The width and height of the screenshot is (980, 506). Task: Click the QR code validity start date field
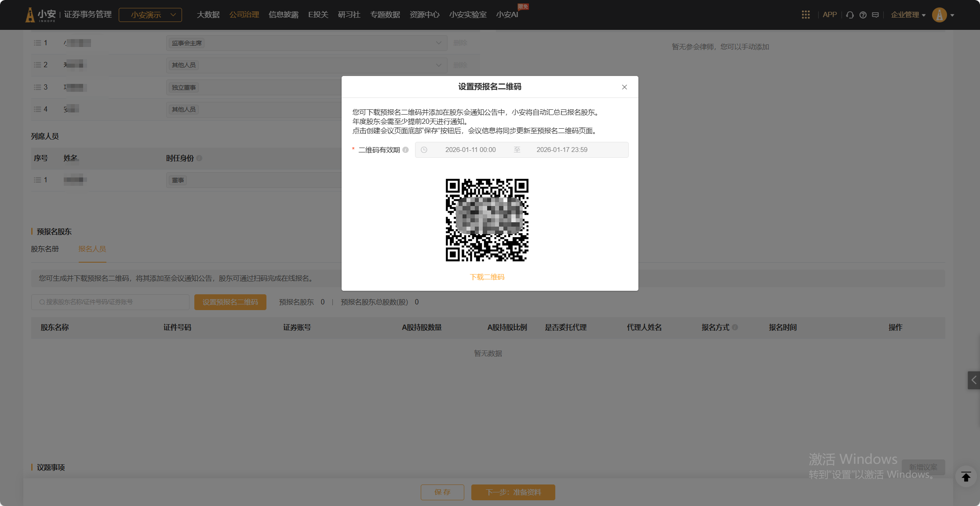tap(470, 150)
